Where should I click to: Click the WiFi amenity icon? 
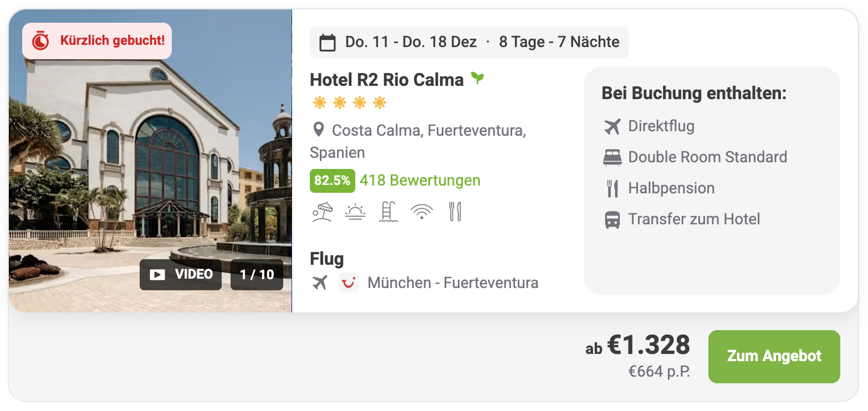click(421, 212)
